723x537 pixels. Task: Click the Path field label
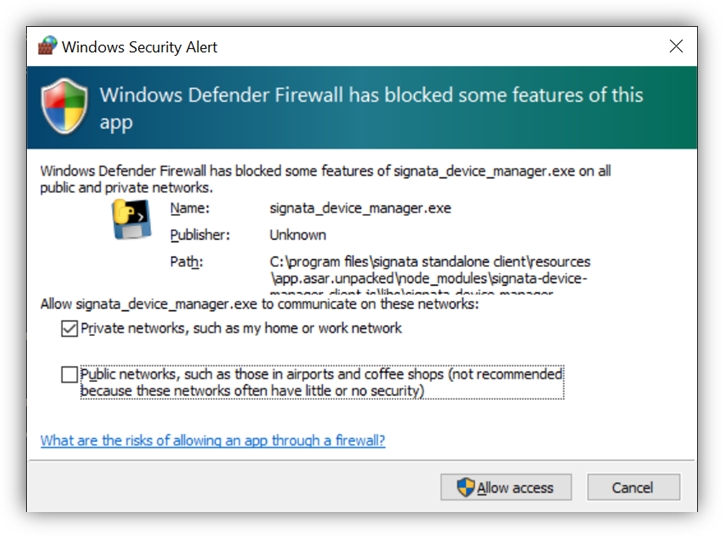pyautogui.click(x=185, y=262)
